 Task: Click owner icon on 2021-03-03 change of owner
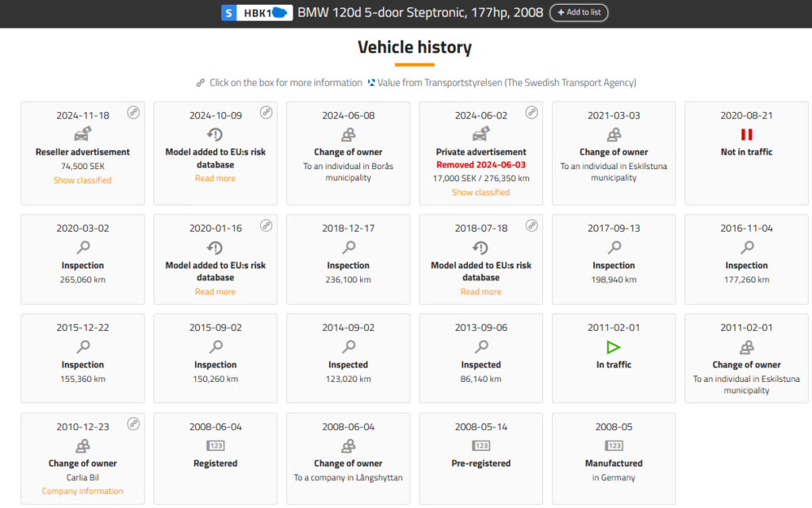613,135
